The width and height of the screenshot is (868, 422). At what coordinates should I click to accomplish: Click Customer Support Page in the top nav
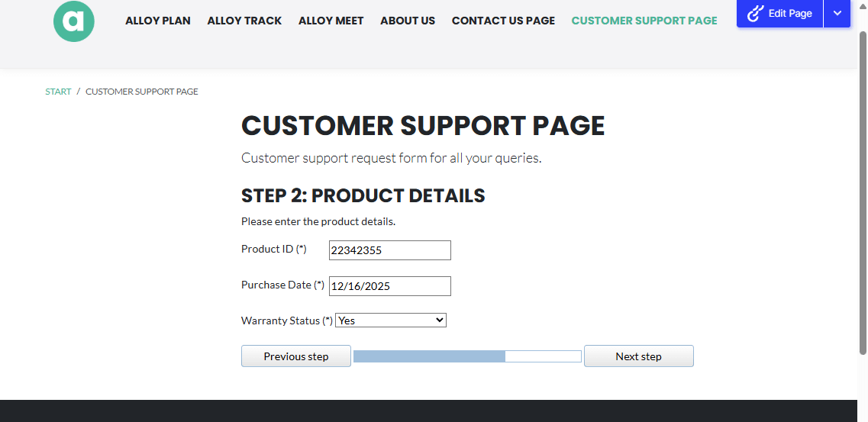pos(644,21)
